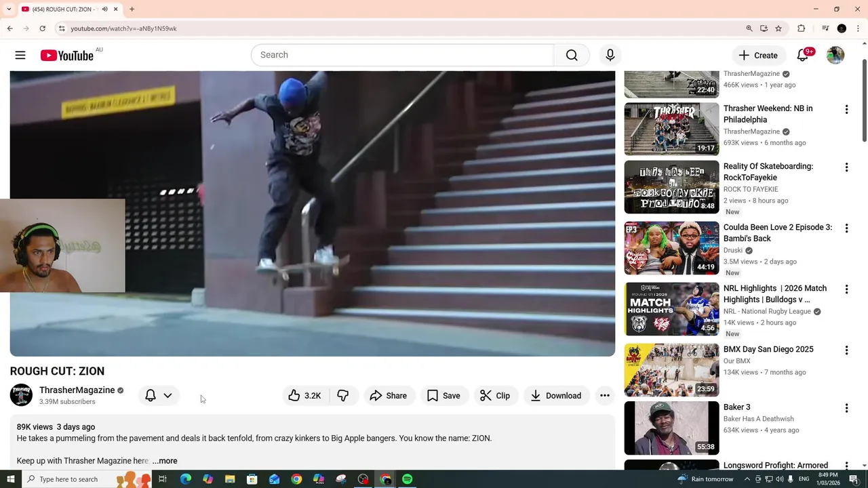Start voice search with microphone icon
Image resolution: width=868 pixels, height=488 pixels.
(x=610, y=55)
